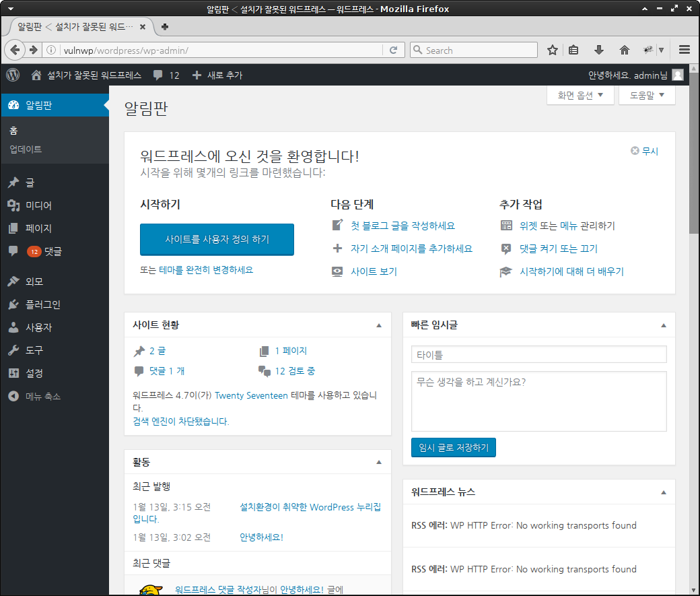Collapse 워드프레스 뉴스 panel arrow
The image size is (700, 596).
664,492
